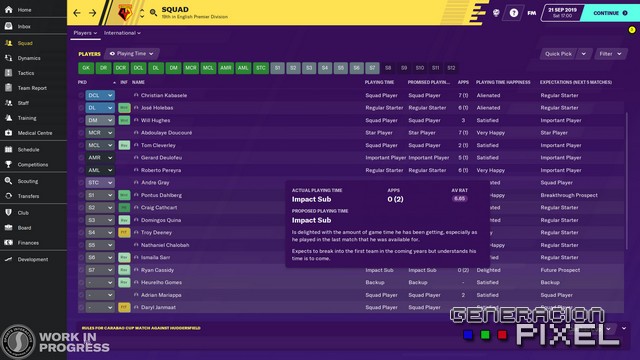This screenshot has height=360, width=640.
Task: Click the search magnifier beside Squad title
Action: (x=153, y=13)
